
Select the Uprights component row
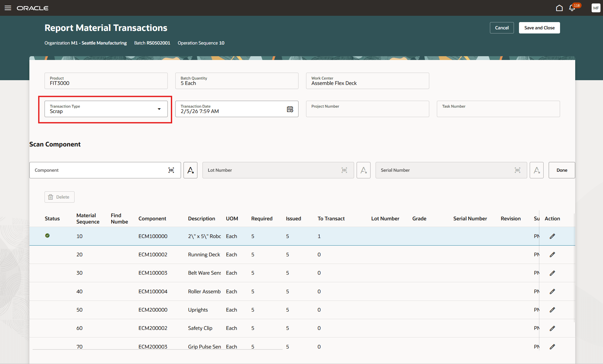[198, 310]
